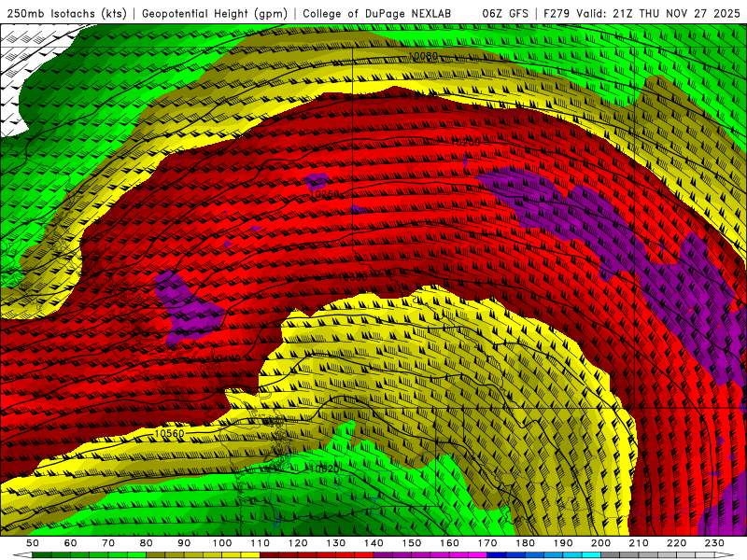Click the 140 value on the color scale
747x560 pixels.
(373, 543)
